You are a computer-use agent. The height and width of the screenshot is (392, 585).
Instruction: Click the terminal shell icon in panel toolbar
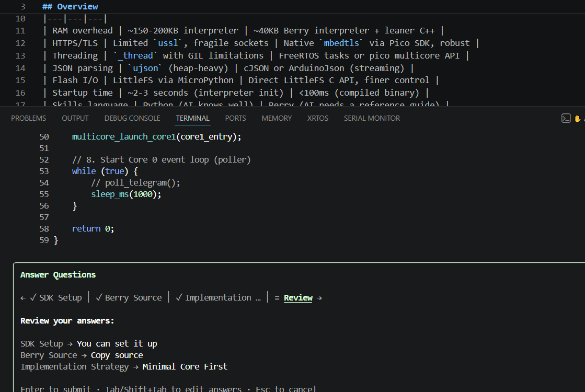[566, 118]
